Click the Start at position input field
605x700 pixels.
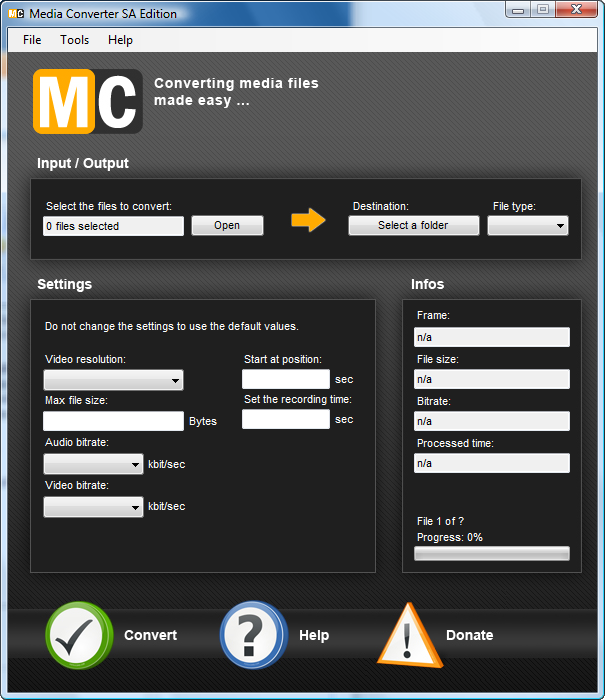coord(286,379)
